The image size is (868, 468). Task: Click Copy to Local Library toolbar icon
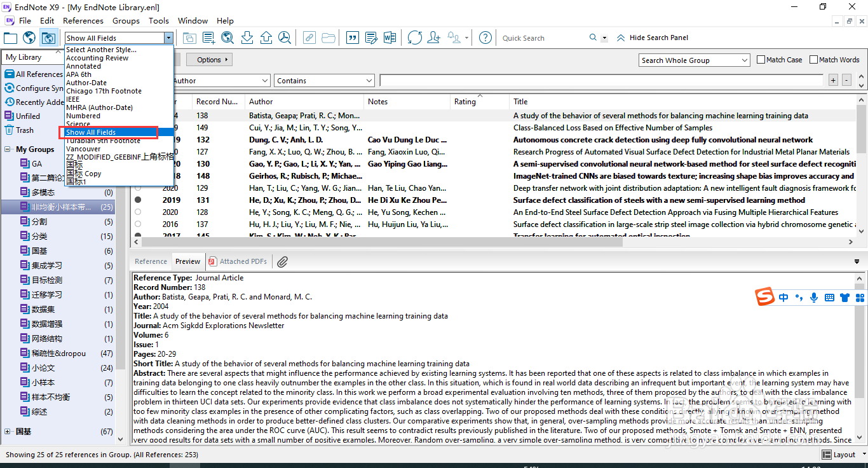click(x=189, y=38)
